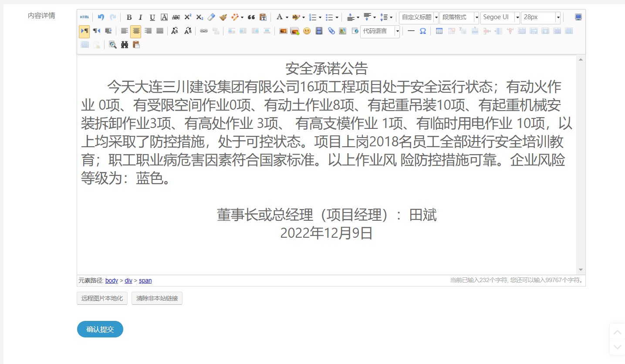Insert a single image
This screenshot has width=625, height=364.
[283, 31]
